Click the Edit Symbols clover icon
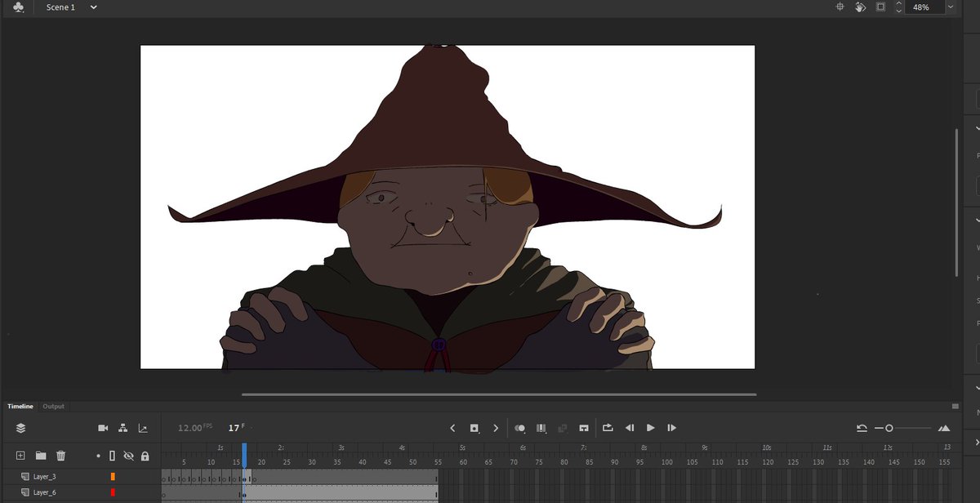The width and height of the screenshot is (980, 503). click(18, 7)
